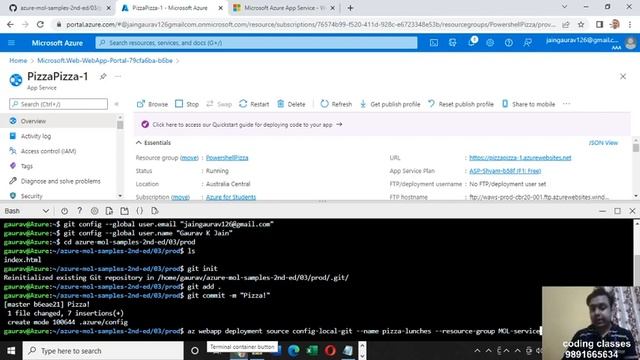640x360 pixels.
Task: Open Excel from the taskbar
Action: (x=312, y=350)
